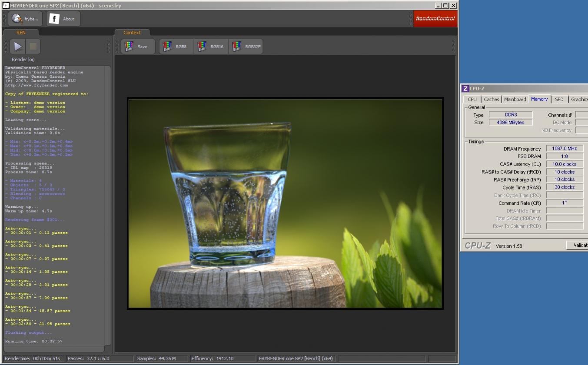Click the rendered glass image preview
Screen dimensions: 588x365
[x=285, y=203]
